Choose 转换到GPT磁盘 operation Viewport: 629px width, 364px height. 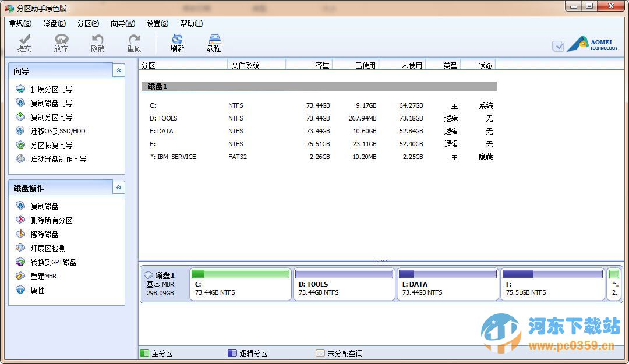coord(54,262)
